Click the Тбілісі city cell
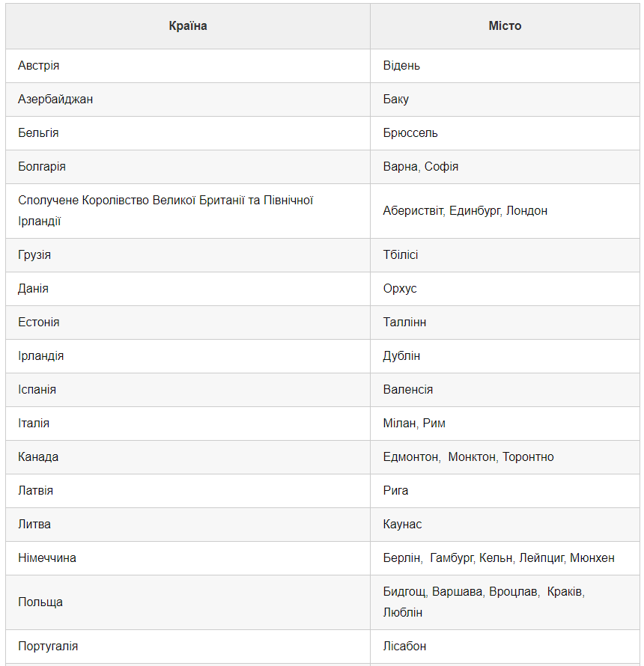Screen dimensions: 644x666 click(x=401, y=255)
